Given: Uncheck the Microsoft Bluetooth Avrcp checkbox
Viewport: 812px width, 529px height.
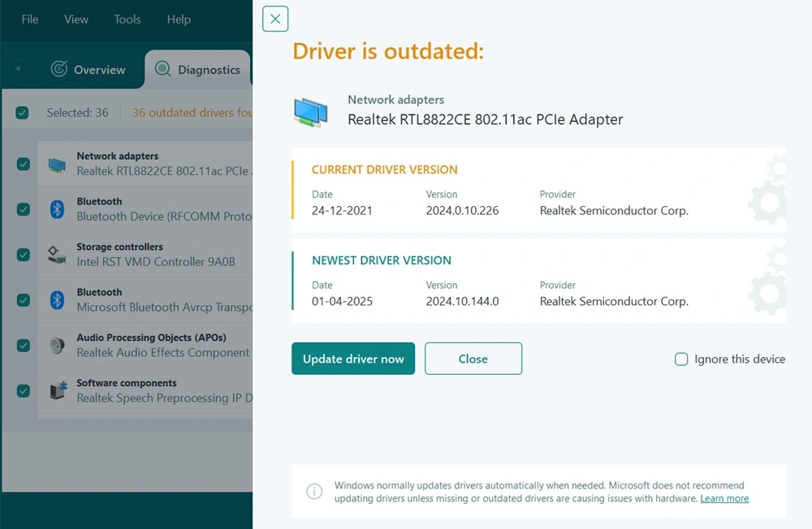Looking at the screenshot, I should coord(23,300).
